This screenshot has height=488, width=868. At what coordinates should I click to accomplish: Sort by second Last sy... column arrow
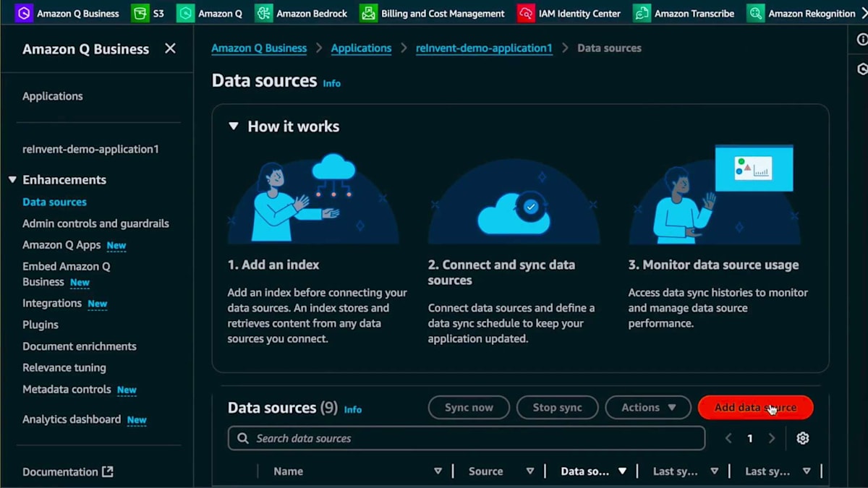point(807,471)
